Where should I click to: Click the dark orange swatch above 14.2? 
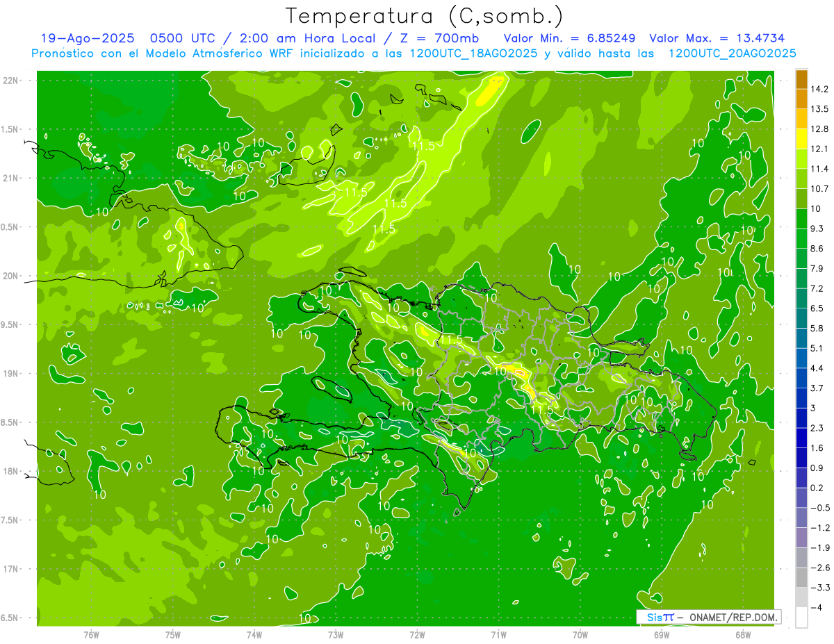click(802, 79)
